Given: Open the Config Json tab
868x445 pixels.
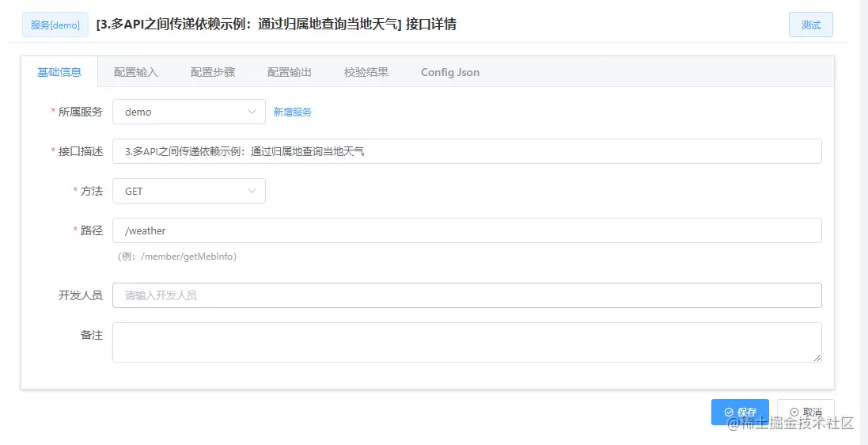Looking at the screenshot, I should click(x=450, y=73).
